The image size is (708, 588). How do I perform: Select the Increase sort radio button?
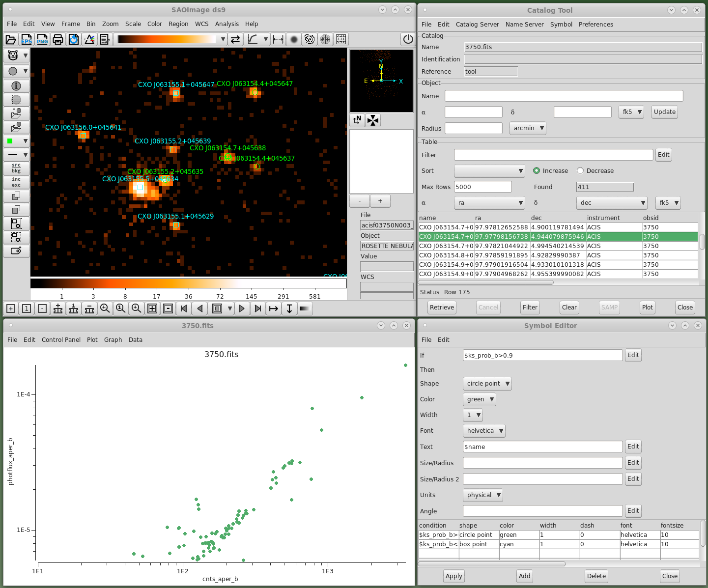[537, 171]
